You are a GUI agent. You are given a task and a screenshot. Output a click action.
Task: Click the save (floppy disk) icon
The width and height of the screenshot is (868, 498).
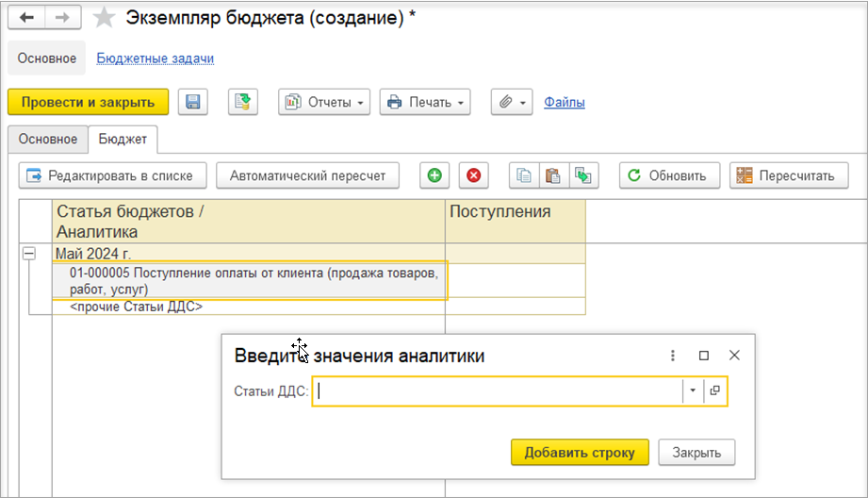click(x=193, y=102)
